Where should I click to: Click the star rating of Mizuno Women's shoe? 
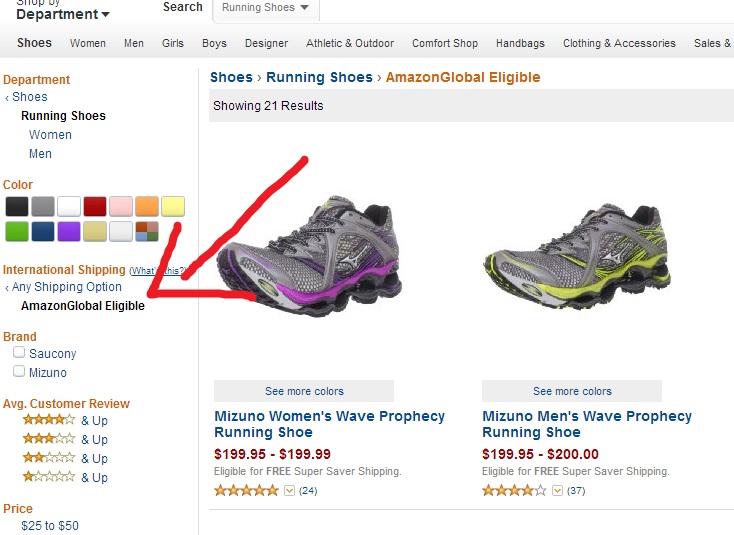(246, 490)
